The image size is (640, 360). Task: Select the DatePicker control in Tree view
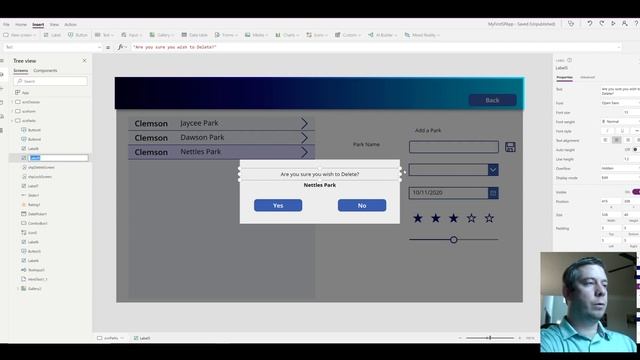pyautogui.click(x=34, y=214)
